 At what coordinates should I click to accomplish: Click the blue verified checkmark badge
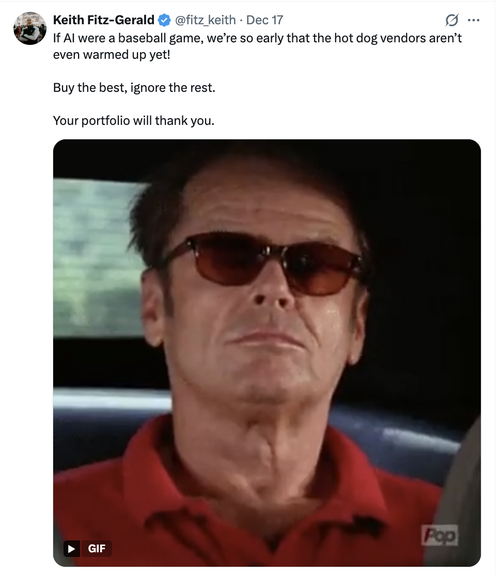[x=164, y=20]
